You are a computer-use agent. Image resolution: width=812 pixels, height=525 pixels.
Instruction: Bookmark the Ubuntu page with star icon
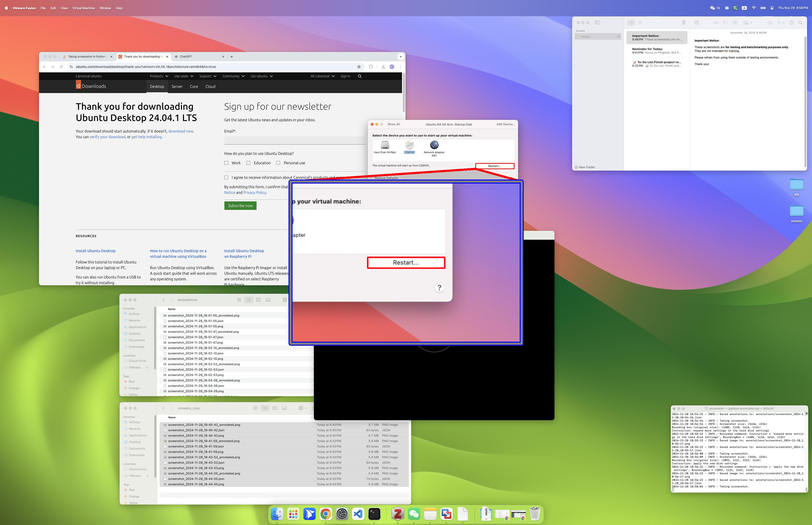click(359, 67)
